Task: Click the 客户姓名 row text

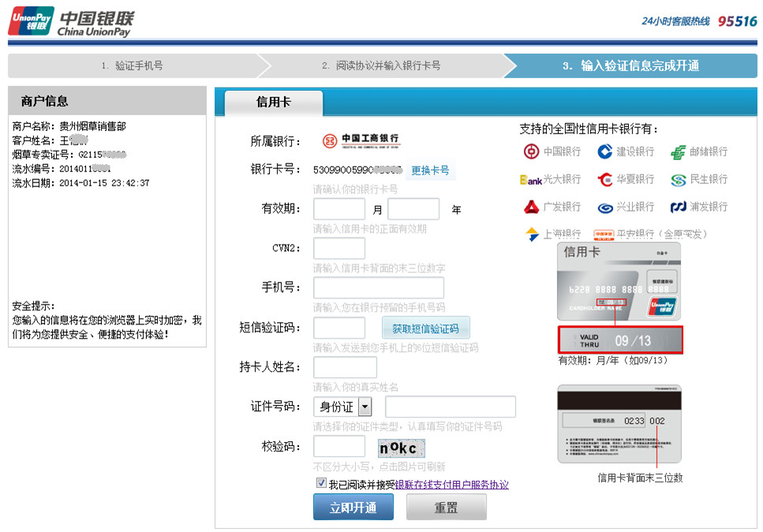Action: click(x=50, y=140)
